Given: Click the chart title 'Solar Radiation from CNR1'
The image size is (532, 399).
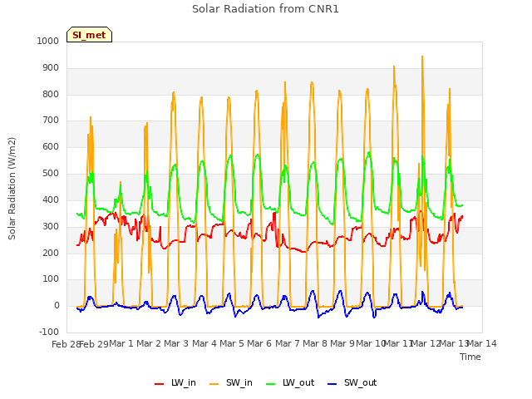Looking at the screenshot, I should pyautogui.click(x=265, y=9).
